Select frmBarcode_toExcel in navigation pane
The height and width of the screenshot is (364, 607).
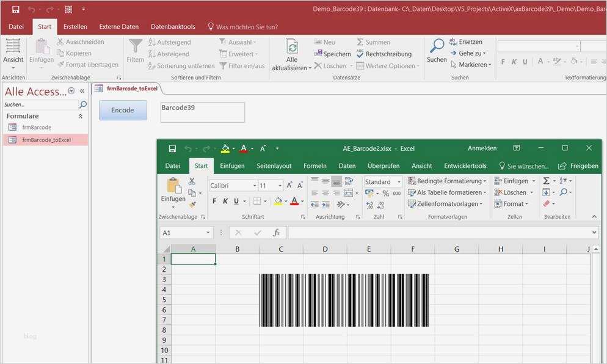coord(45,140)
